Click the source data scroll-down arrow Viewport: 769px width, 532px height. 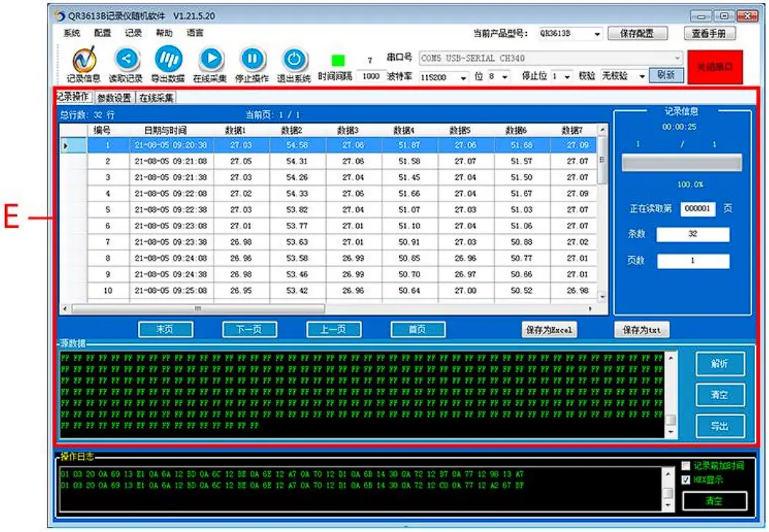tap(671, 433)
